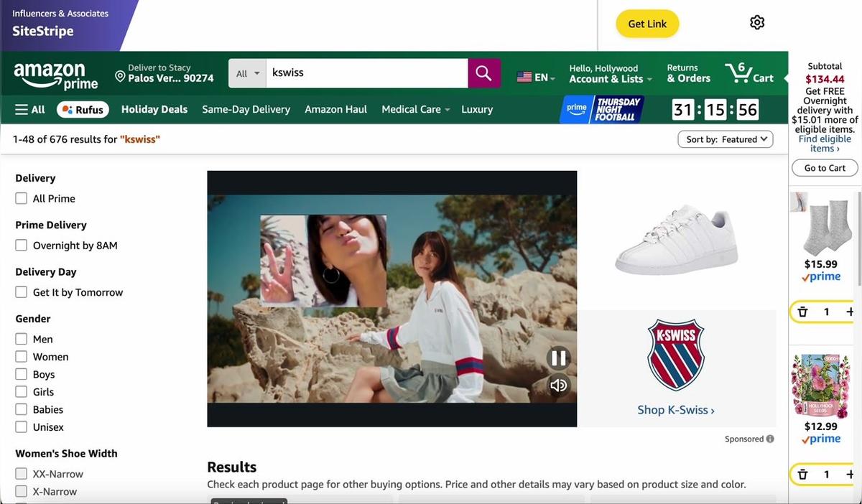Open the hollyhock seeds cart thumbnail
The height and width of the screenshot is (504, 862).
(820, 385)
